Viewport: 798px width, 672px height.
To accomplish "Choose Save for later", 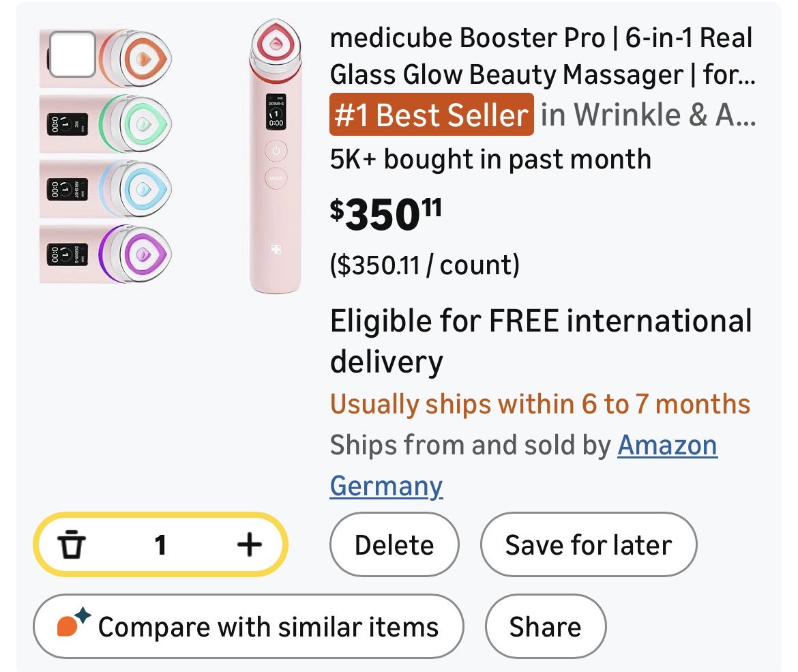I will [x=588, y=545].
